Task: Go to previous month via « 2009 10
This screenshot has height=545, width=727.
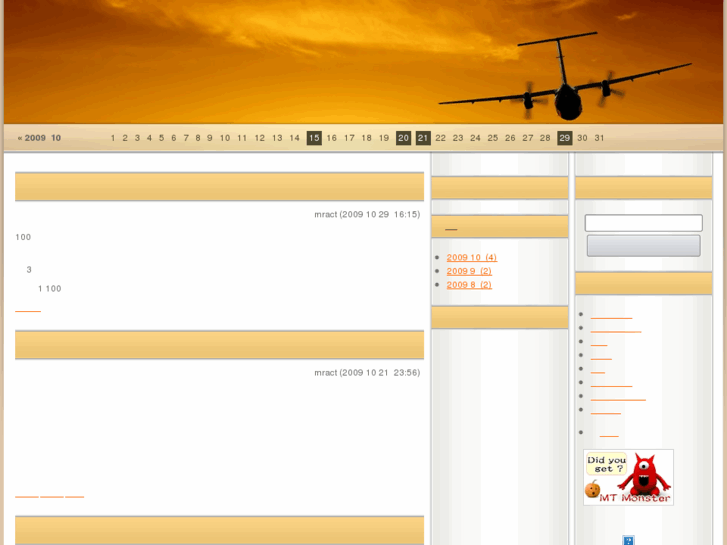Action: 39,138
